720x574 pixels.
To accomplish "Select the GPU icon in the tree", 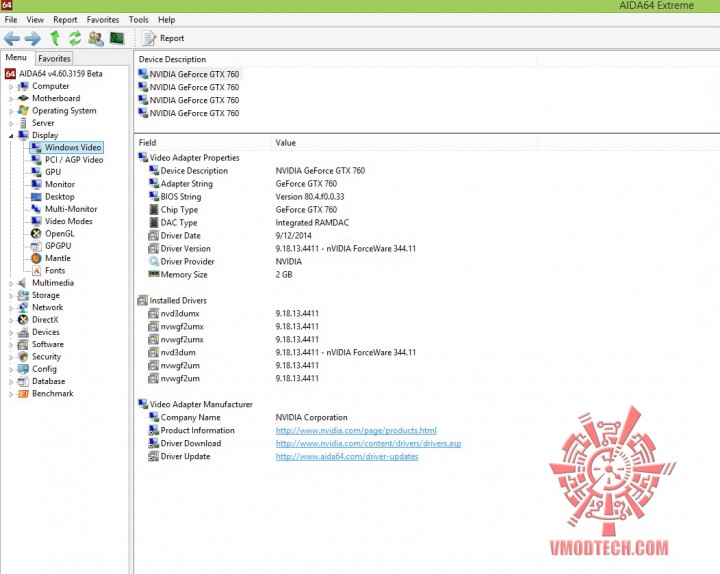I will point(36,172).
